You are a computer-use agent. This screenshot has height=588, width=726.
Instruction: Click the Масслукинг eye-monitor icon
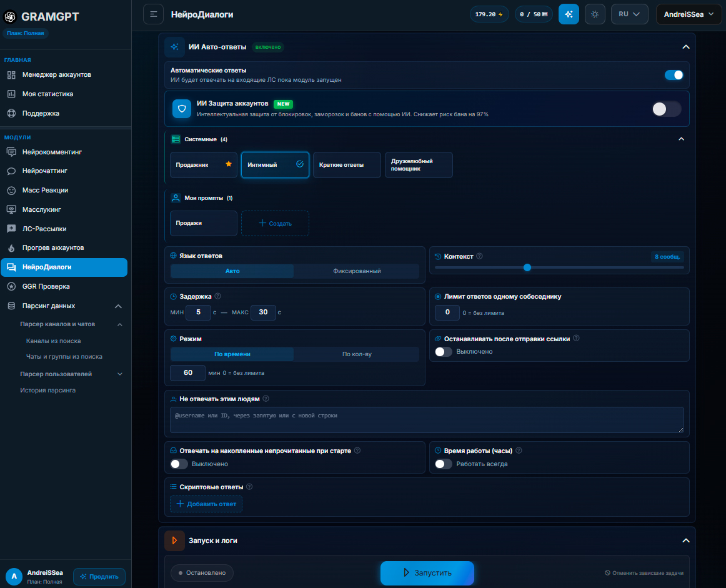(x=12, y=210)
